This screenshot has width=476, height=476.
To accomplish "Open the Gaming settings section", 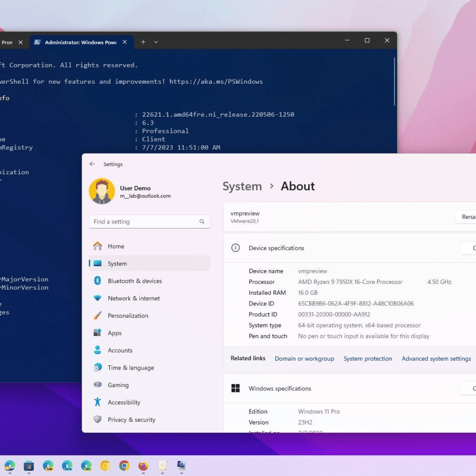I will 118,385.
